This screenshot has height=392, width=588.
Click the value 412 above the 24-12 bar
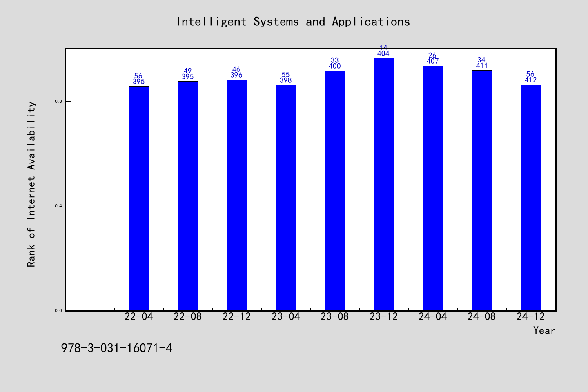(x=530, y=80)
